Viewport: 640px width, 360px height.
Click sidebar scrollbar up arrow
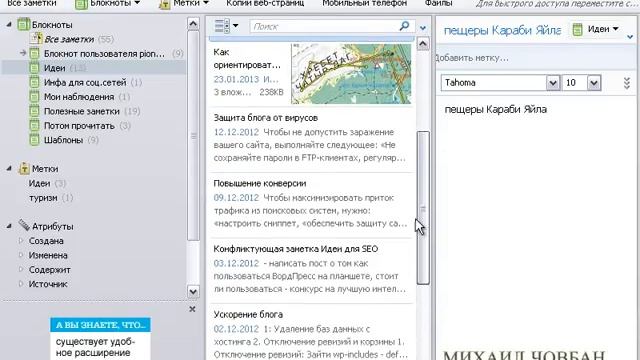tap(193, 24)
